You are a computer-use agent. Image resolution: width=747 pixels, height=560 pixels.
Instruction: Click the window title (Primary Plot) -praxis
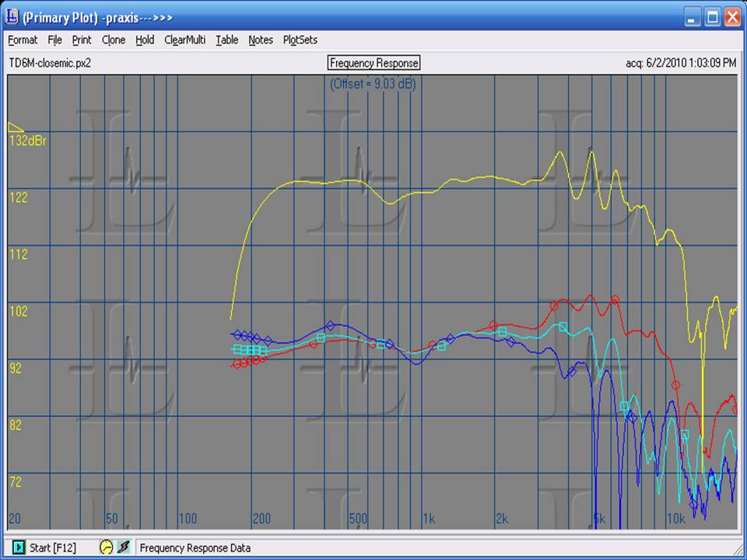point(97,18)
